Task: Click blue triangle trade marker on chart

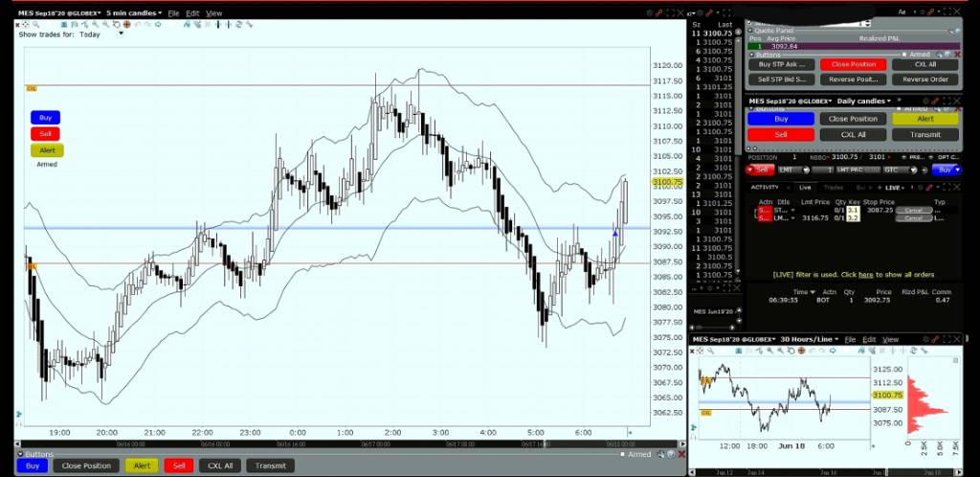Action: [615, 234]
